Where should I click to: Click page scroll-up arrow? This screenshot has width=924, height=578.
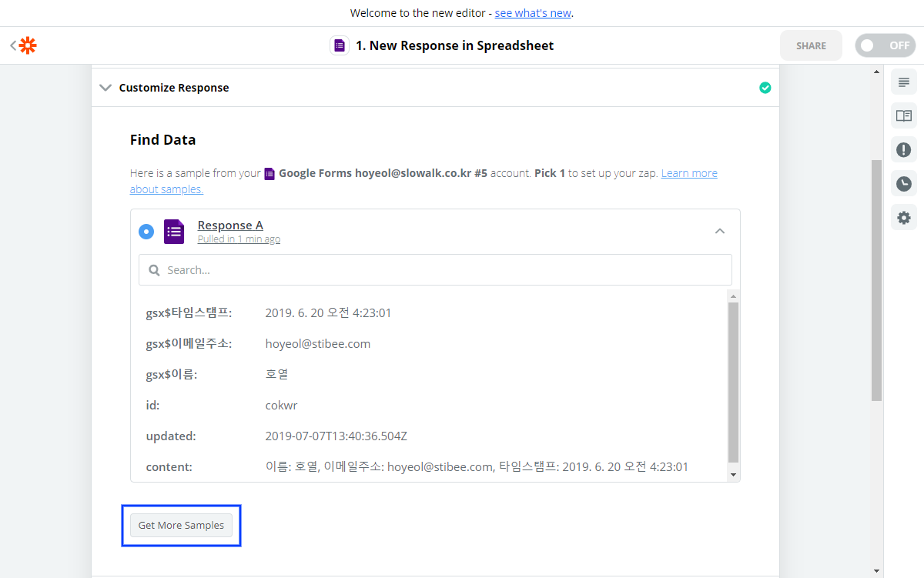coord(876,72)
